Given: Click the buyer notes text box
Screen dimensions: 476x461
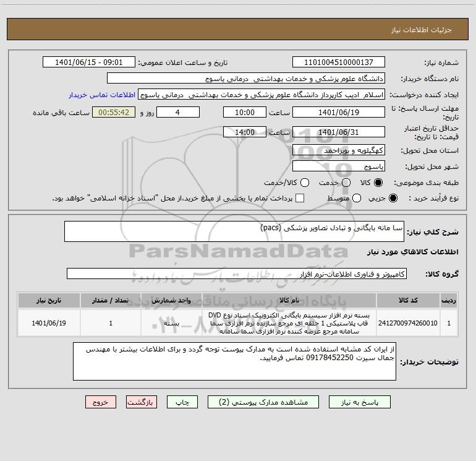Looking at the screenshot, I should (234, 361).
